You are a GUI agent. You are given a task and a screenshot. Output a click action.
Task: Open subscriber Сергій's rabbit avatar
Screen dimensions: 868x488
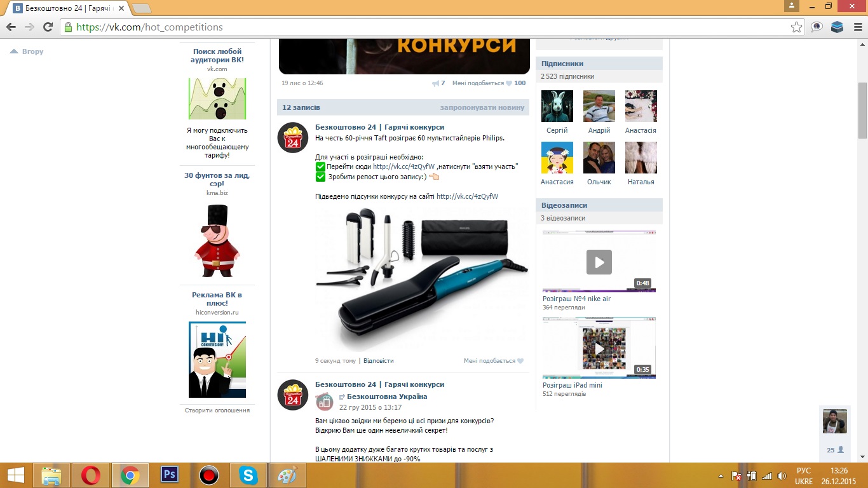click(x=557, y=106)
